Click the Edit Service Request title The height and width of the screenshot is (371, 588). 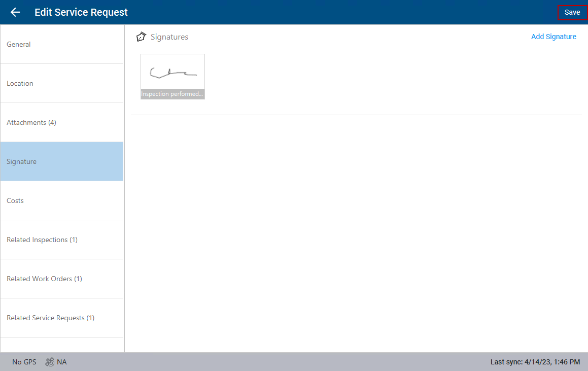point(81,12)
